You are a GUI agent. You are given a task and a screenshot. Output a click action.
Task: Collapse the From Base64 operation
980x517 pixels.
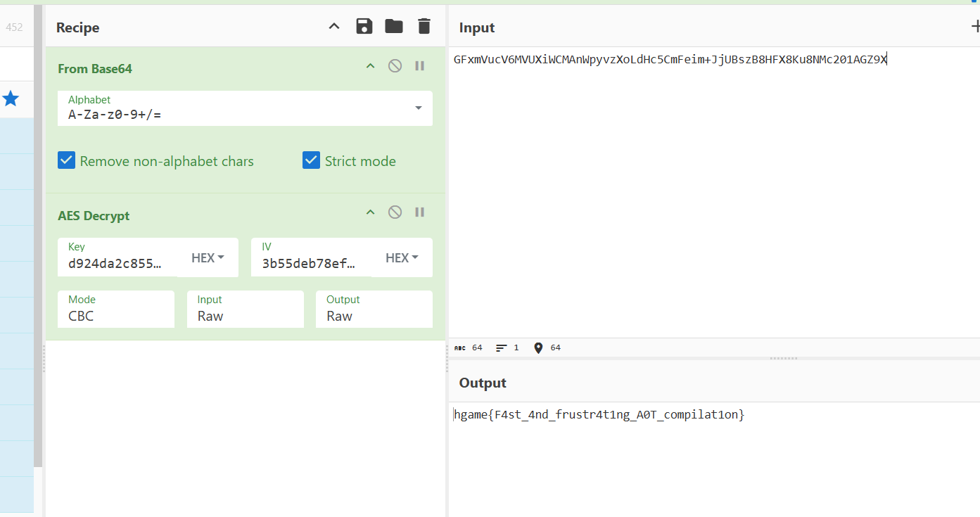click(370, 66)
